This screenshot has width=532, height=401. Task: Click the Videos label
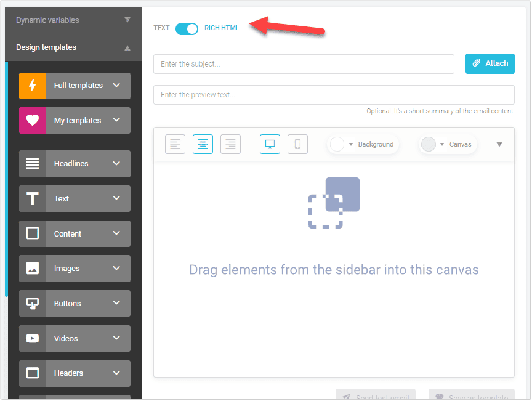[66, 339]
